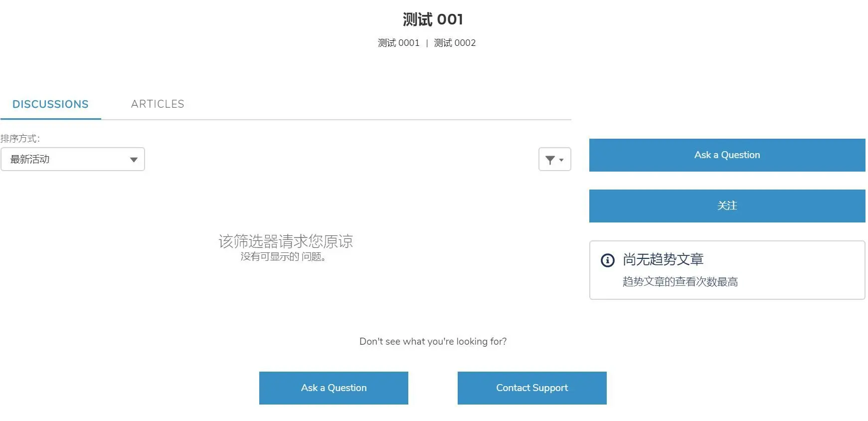
Task: Switch to the ARTICLES tab
Action: pos(158,104)
